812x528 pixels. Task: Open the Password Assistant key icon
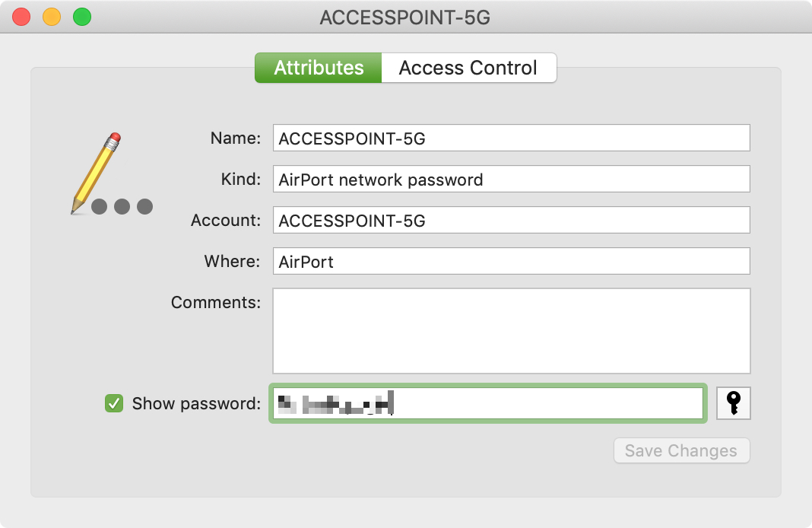pos(734,403)
